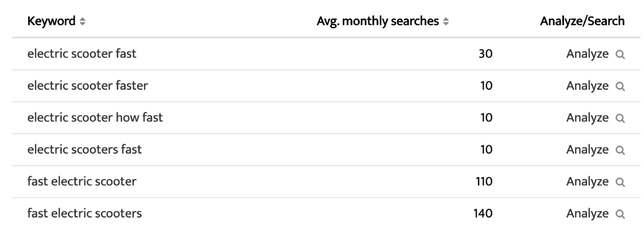The height and width of the screenshot is (231, 644).
Task: Click magnifier icon for electric scooters fast
Action: tap(620, 150)
